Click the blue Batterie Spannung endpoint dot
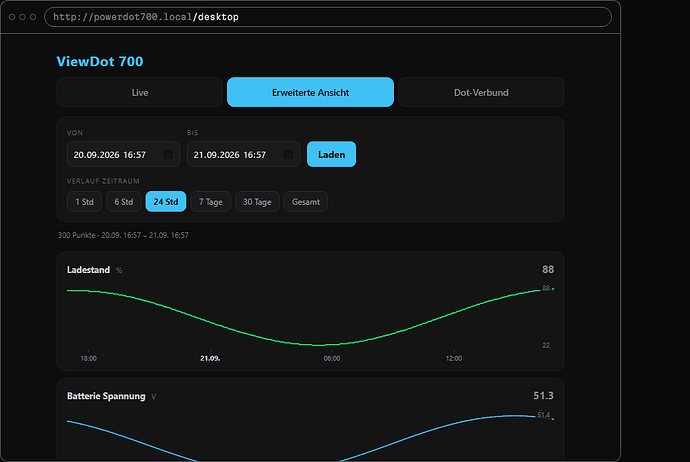The height and width of the screenshot is (462, 690). coord(553,419)
